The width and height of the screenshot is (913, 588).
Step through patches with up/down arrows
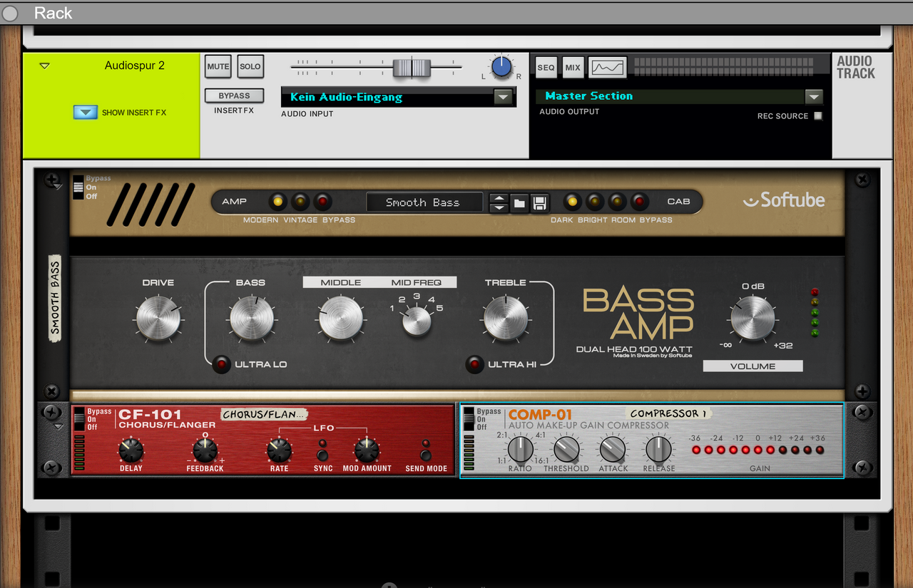click(x=499, y=202)
